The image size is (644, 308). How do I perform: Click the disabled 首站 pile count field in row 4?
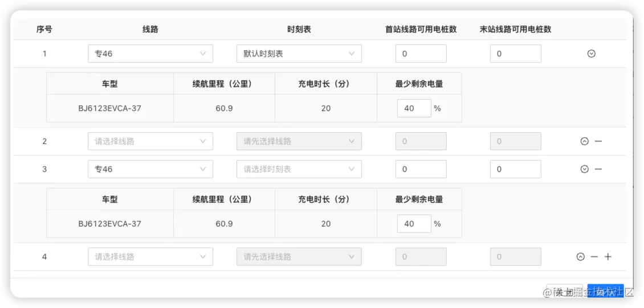click(421, 257)
